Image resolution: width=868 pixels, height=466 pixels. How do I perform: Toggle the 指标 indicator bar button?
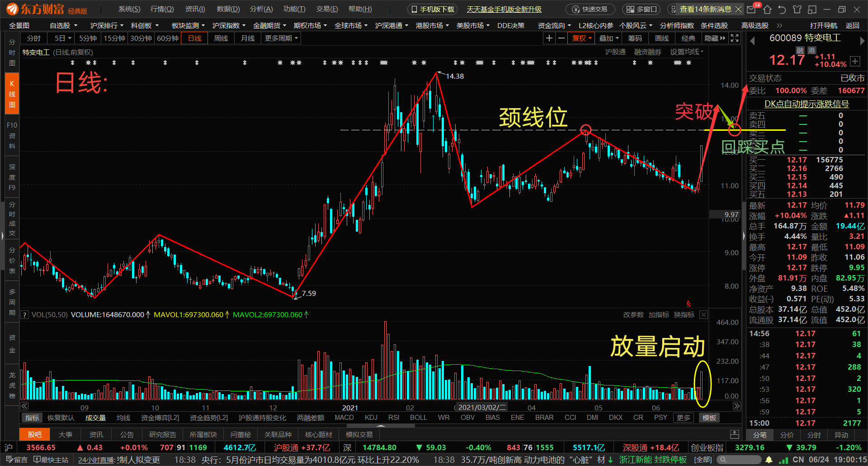pyautogui.click(x=32, y=418)
